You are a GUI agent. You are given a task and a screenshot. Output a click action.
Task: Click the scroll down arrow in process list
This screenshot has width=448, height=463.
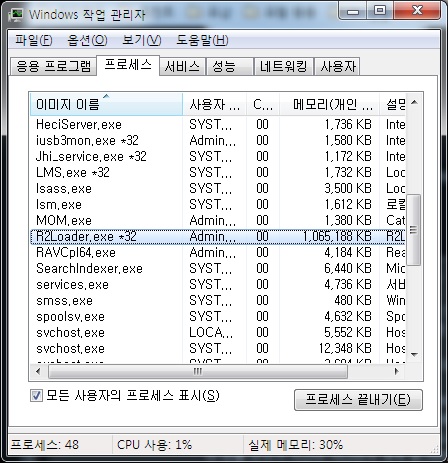(x=414, y=355)
